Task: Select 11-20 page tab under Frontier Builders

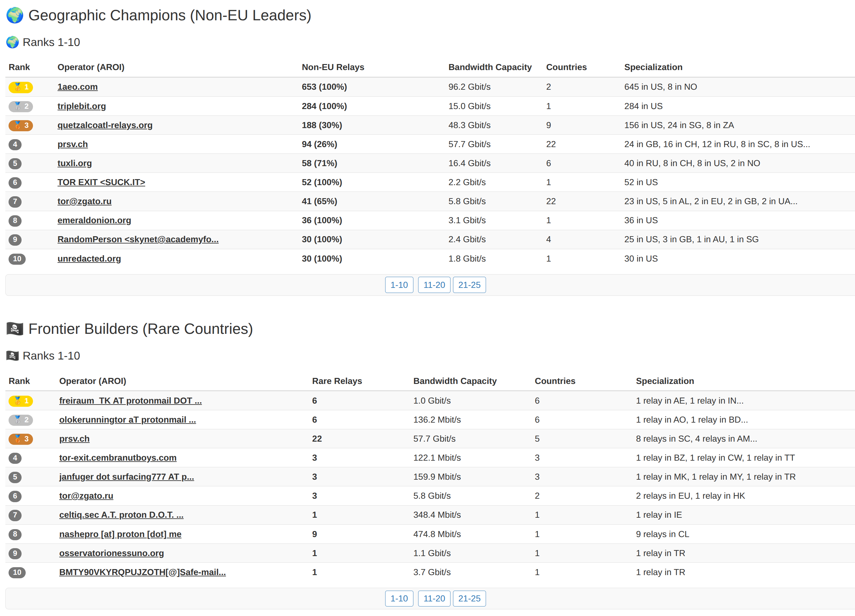Action: (434, 599)
